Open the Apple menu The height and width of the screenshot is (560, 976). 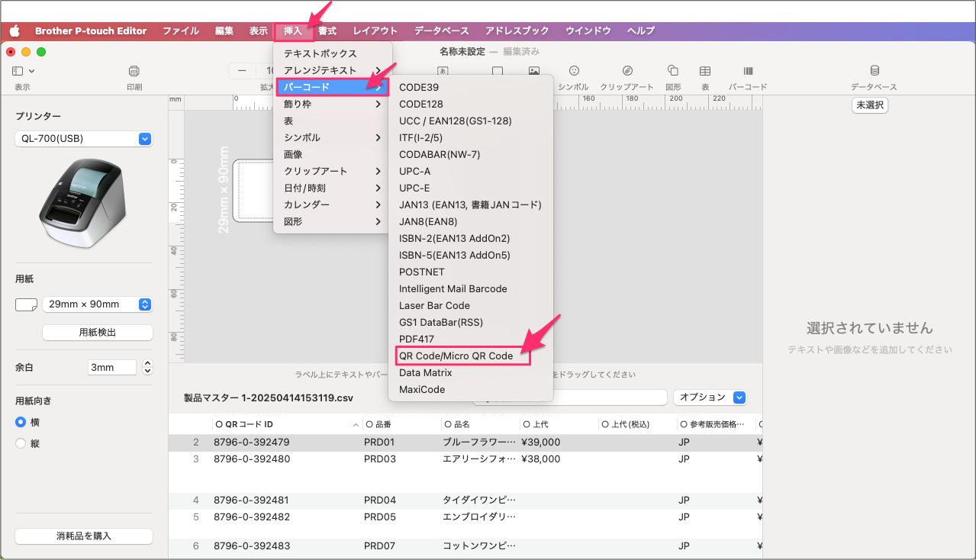tap(14, 31)
